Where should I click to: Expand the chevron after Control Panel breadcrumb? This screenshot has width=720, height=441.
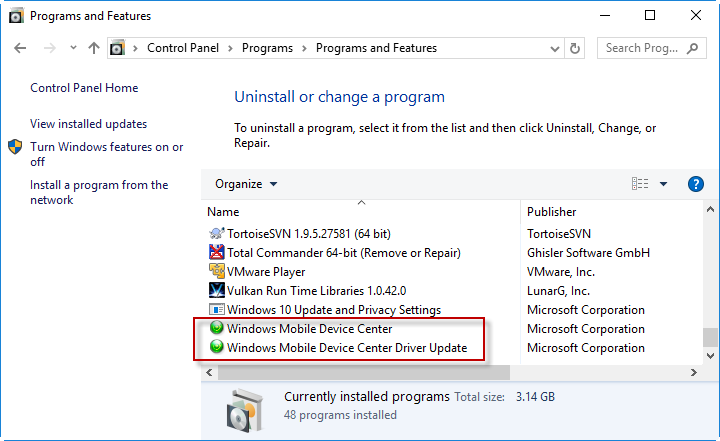(x=230, y=48)
